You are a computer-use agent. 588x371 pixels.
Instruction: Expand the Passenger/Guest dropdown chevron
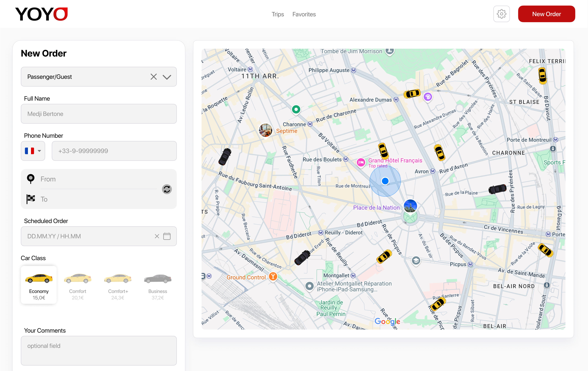coord(167,77)
